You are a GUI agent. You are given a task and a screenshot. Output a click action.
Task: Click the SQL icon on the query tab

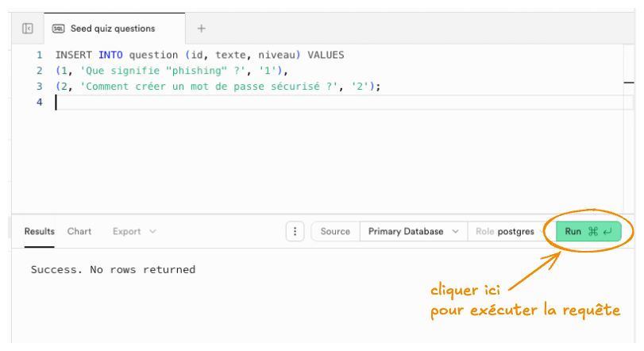pos(58,29)
